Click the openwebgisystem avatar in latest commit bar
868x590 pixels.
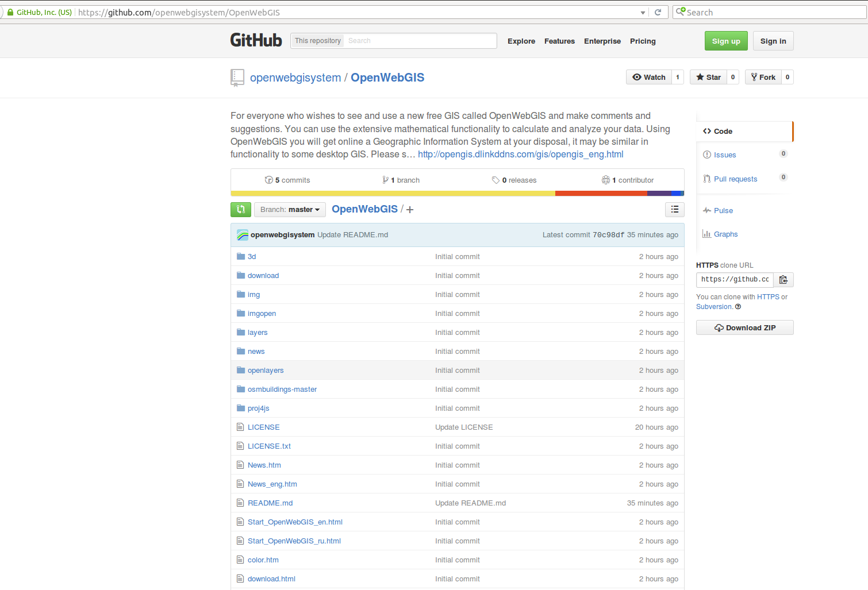(243, 235)
